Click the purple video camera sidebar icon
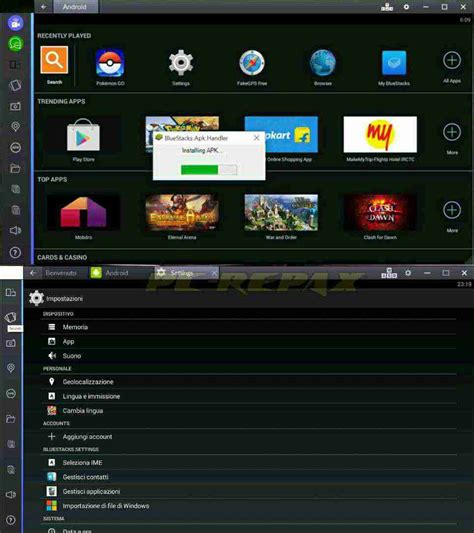Image resolution: width=474 pixels, height=533 pixels. [x=15, y=23]
